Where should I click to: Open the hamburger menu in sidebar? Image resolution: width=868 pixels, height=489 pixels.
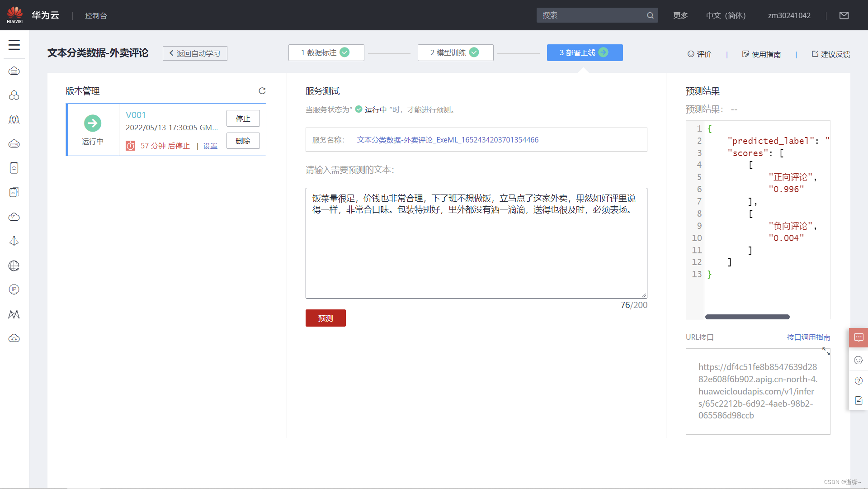tap(14, 45)
